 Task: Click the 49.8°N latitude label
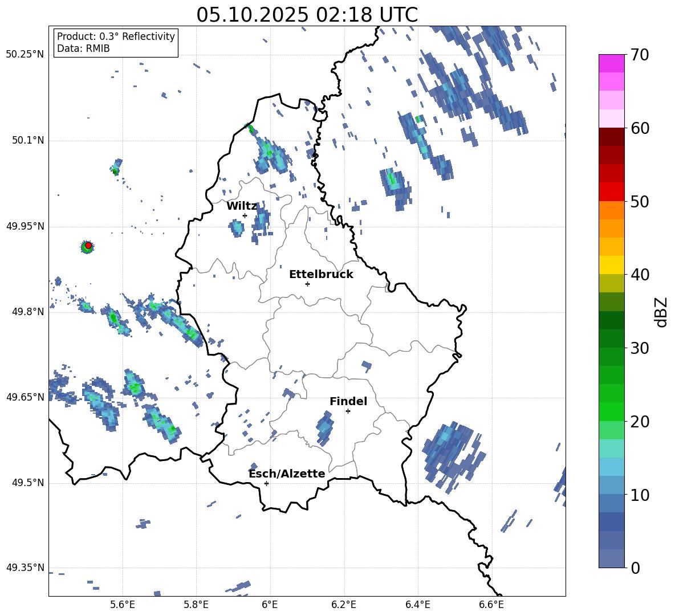coord(28,312)
